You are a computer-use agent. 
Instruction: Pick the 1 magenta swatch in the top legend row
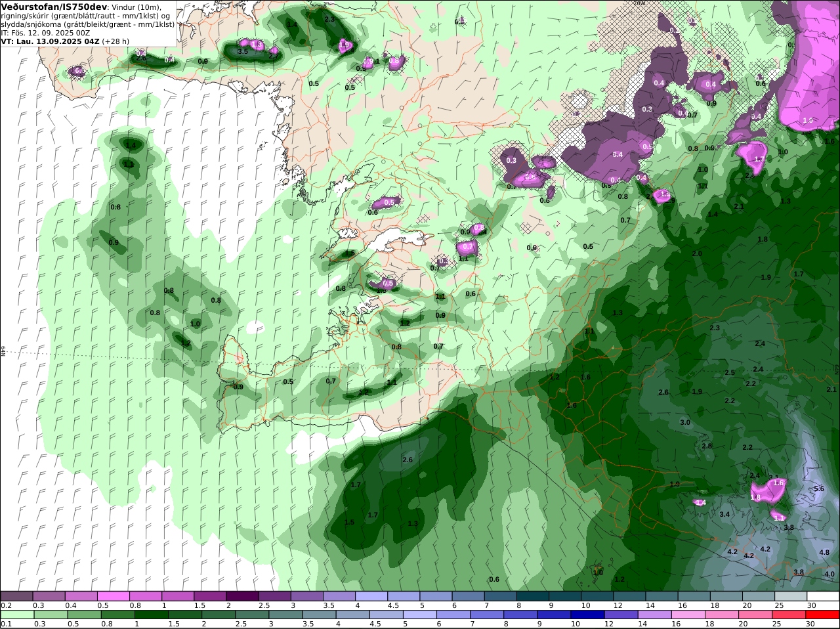[x=178, y=596]
